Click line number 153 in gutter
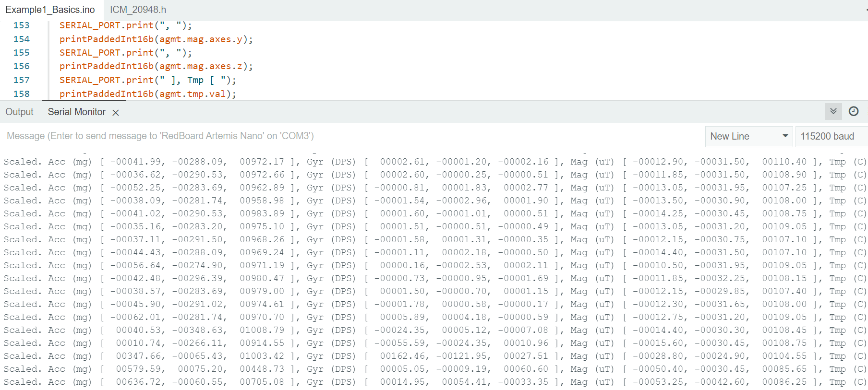Viewport: 868px width, 390px height. (x=22, y=25)
